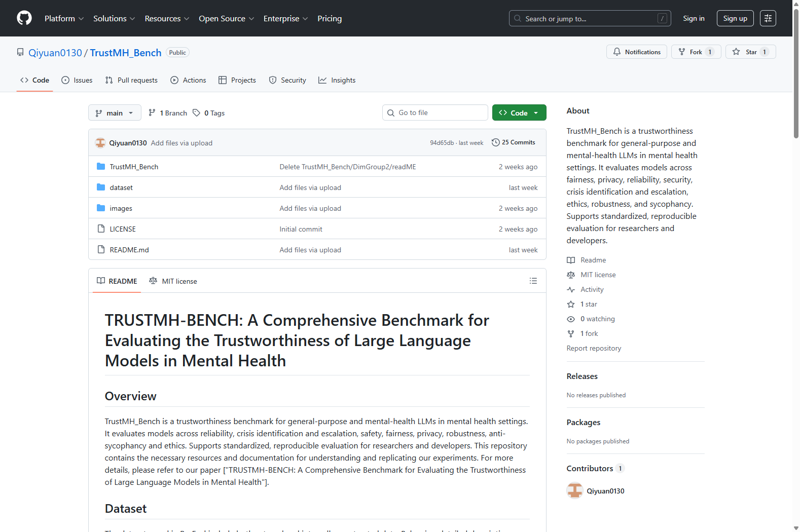Switch to the Projects tab

point(237,80)
